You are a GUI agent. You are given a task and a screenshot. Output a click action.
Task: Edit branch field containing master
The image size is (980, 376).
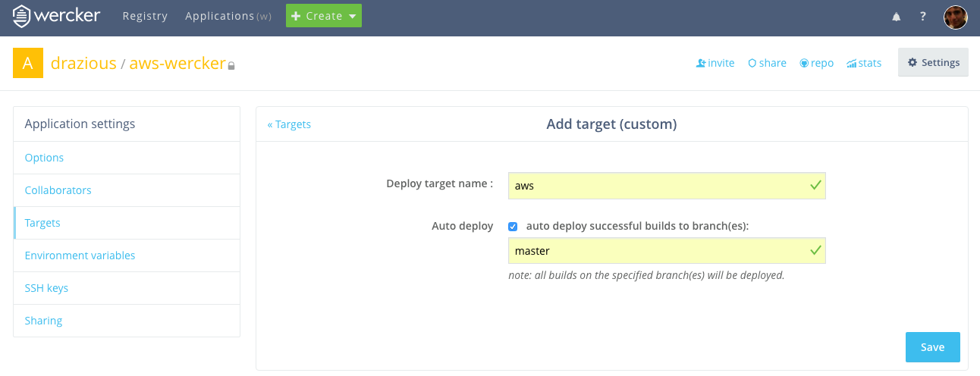coord(667,251)
